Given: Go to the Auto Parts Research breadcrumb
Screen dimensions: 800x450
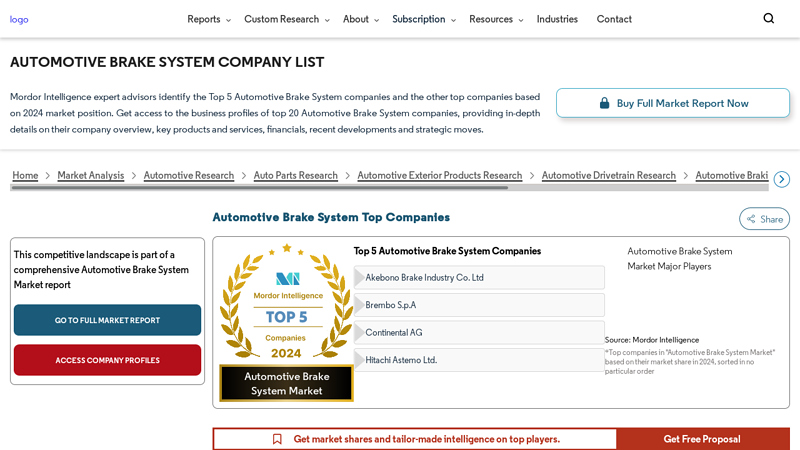Looking at the screenshot, I should (x=295, y=176).
